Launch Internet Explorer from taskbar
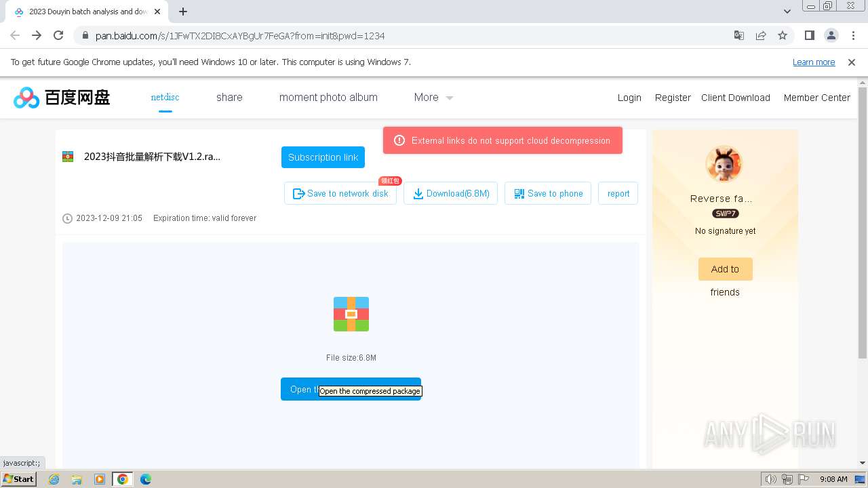This screenshot has width=868, height=488. click(54, 479)
